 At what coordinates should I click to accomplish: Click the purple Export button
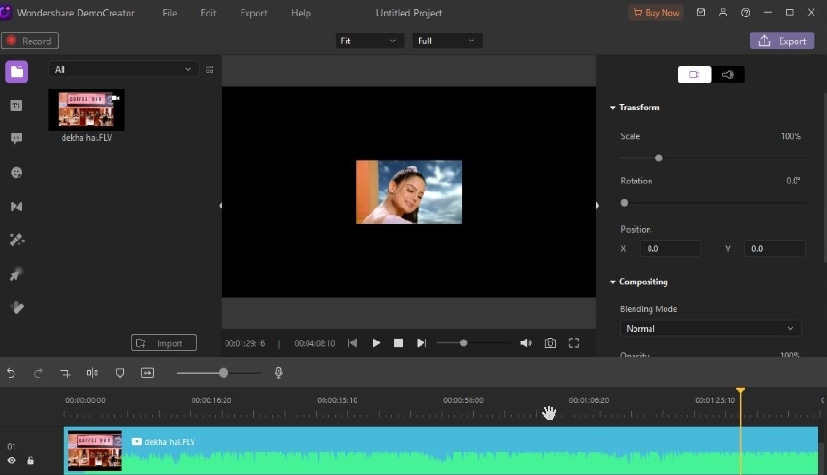click(x=782, y=41)
